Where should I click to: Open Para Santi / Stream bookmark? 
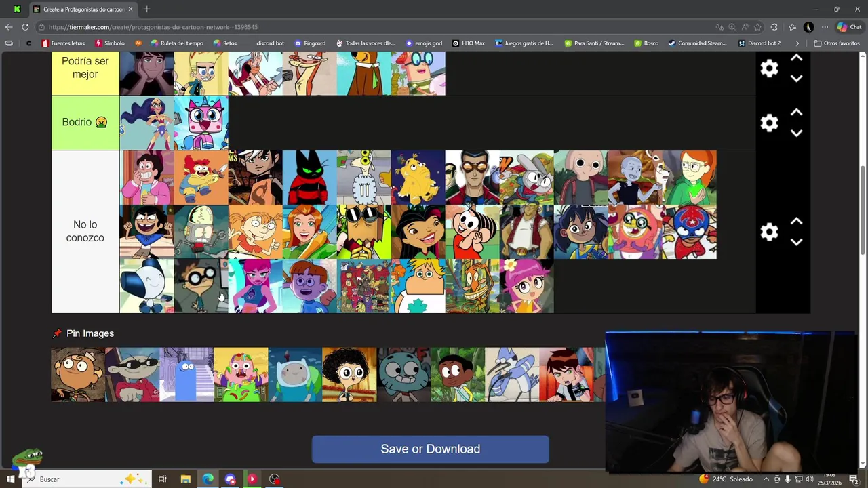pos(594,43)
